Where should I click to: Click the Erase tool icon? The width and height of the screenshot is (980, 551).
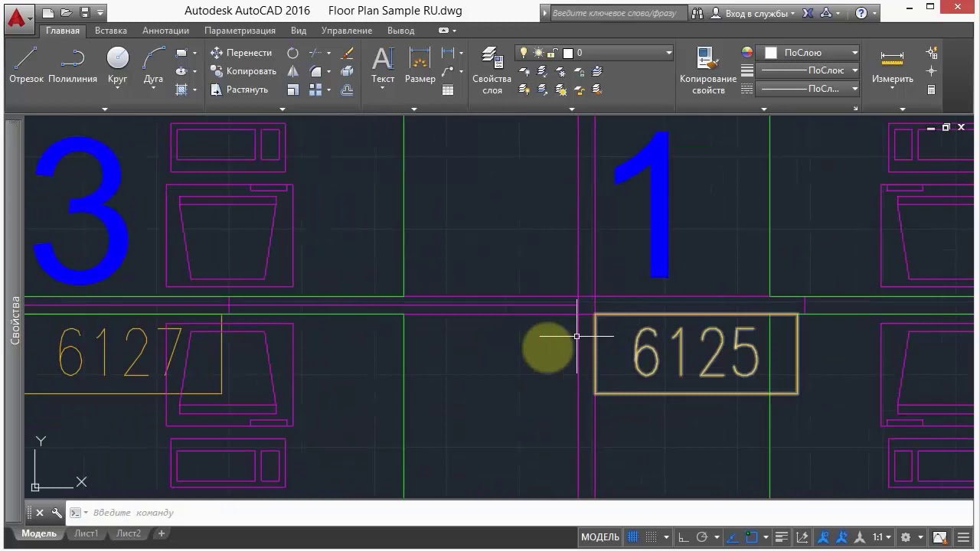click(347, 53)
